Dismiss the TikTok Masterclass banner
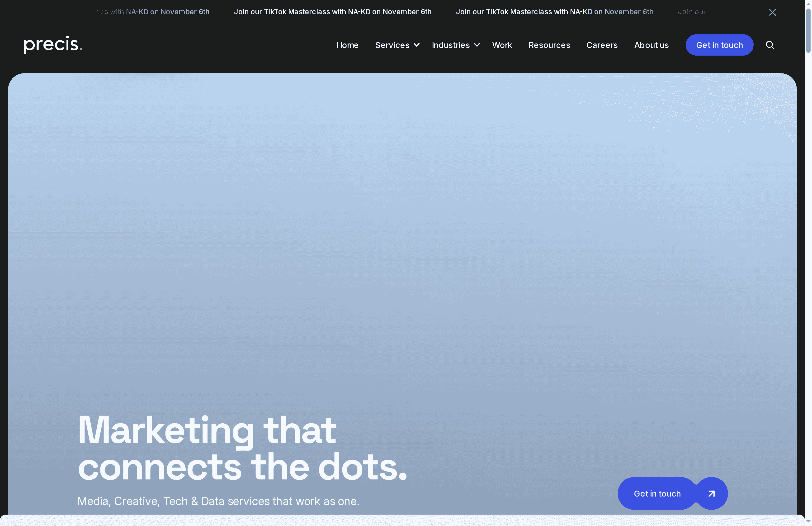This screenshot has width=812, height=526. (x=772, y=12)
